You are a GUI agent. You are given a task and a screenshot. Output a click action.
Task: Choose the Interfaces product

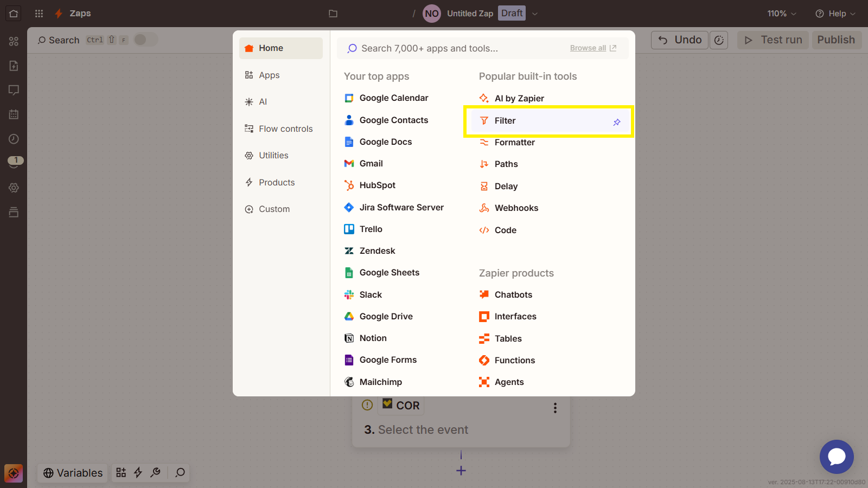[x=508, y=317]
